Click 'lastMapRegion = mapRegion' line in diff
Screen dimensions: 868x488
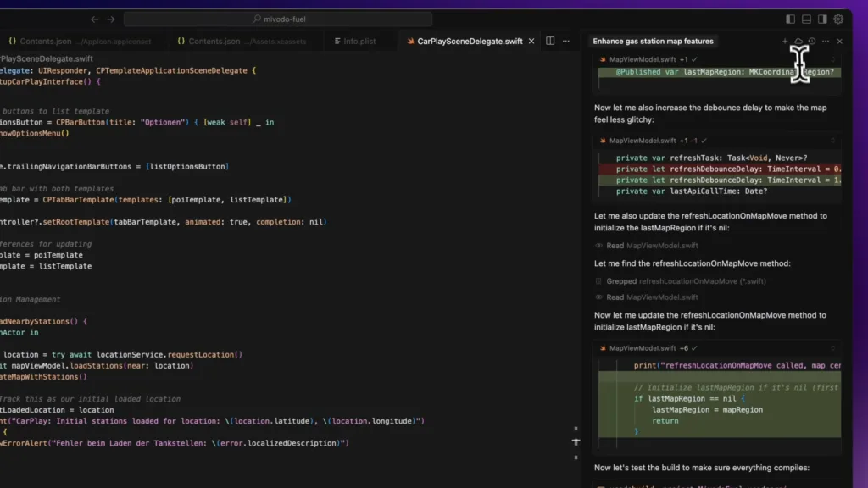point(707,409)
